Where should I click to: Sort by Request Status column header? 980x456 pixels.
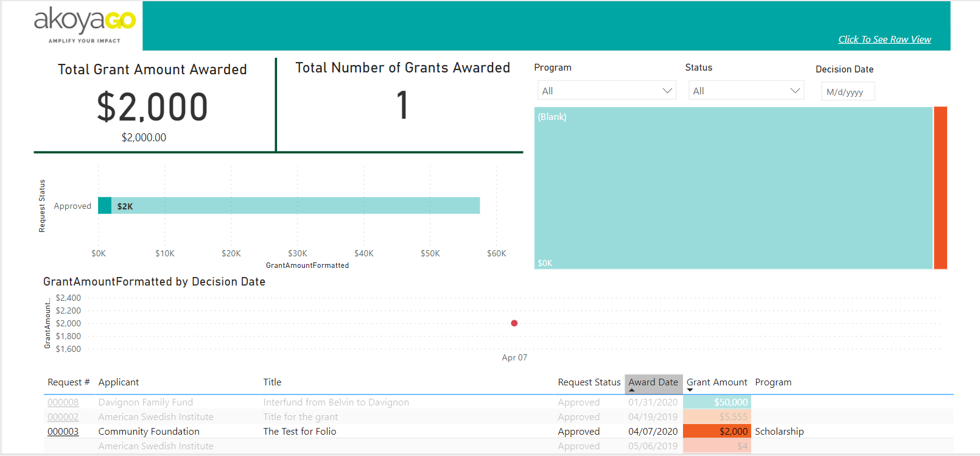pyautogui.click(x=589, y=382)
